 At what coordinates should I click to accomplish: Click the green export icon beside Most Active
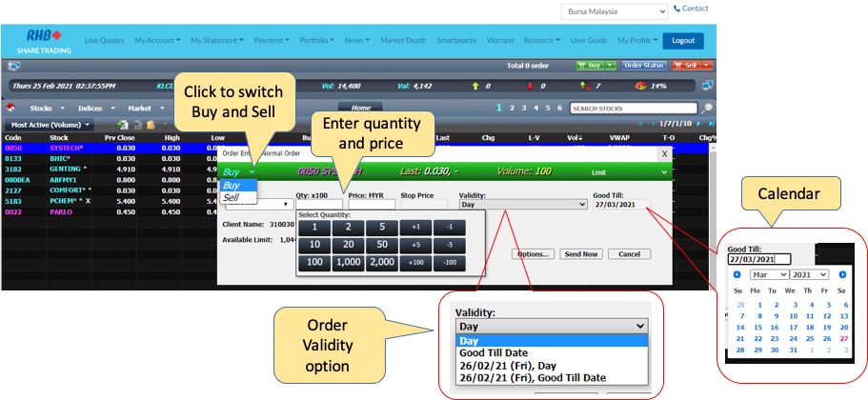[x=123, y=125]
